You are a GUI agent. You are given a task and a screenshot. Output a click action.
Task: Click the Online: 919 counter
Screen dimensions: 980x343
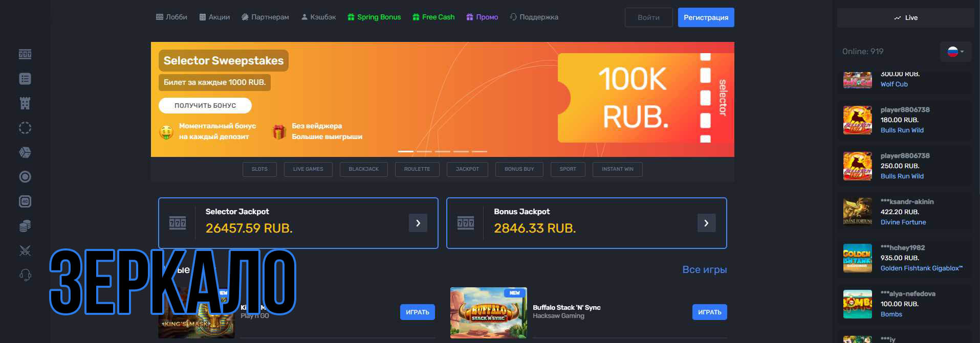pos(863,52)
